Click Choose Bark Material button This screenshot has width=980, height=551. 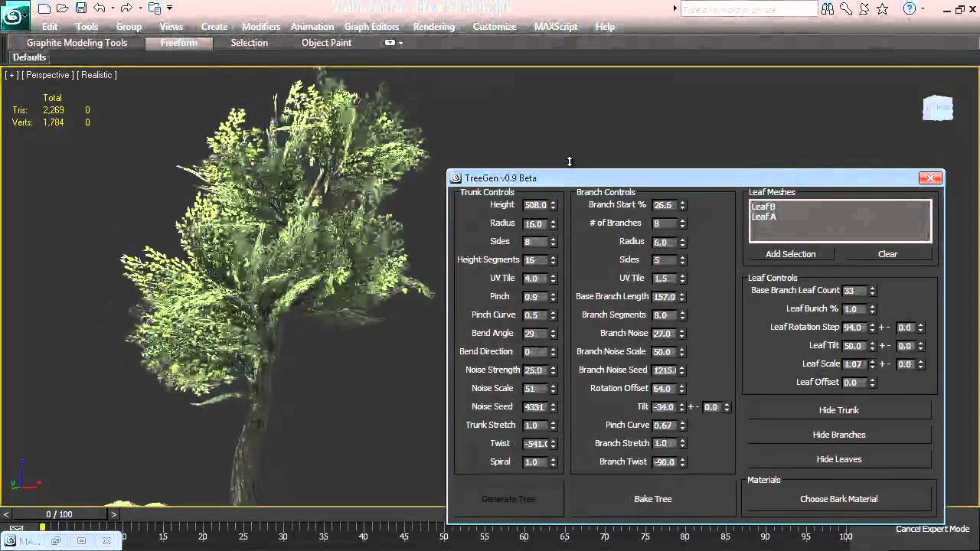tap(839, 499)
